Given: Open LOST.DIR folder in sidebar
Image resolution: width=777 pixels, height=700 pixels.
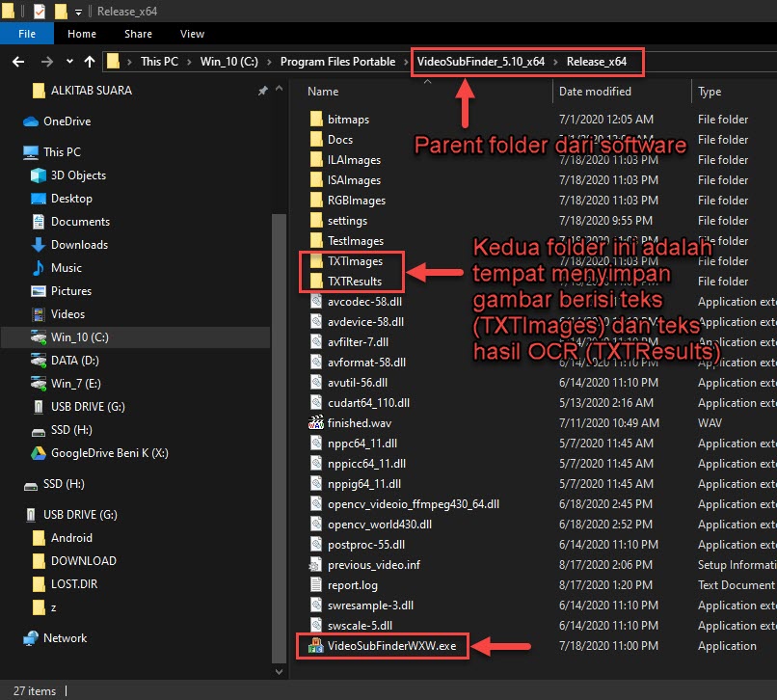Looking at the screenshot, I should coord(74,584).
